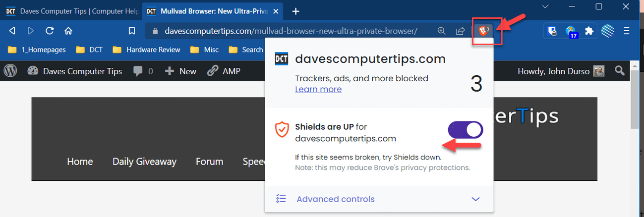Switch to Daves Computer Tips tab
644x217 pixels.
pos(72,11)
